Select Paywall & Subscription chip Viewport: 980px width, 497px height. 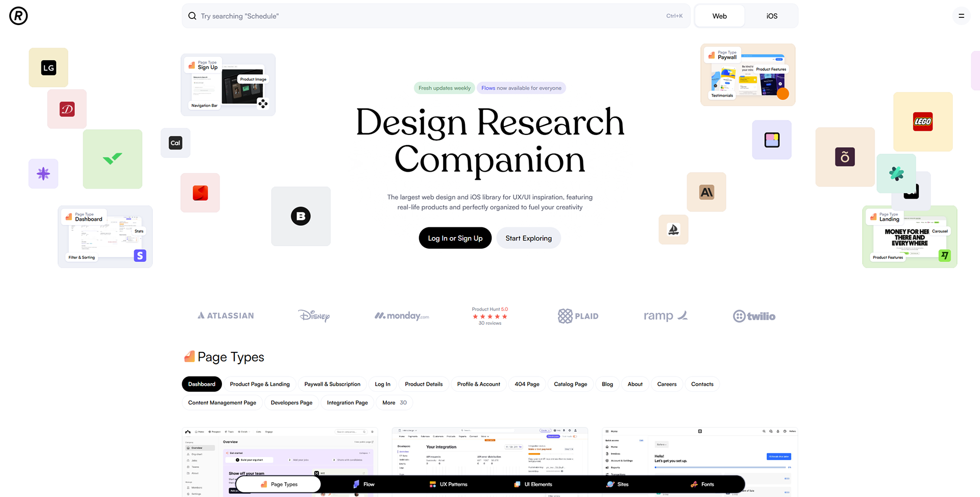(332, 384)
